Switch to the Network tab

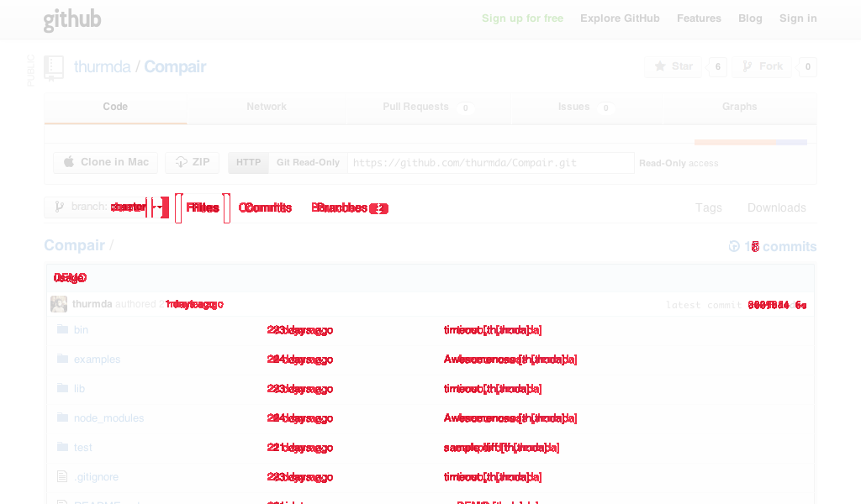tap(267, 107)
